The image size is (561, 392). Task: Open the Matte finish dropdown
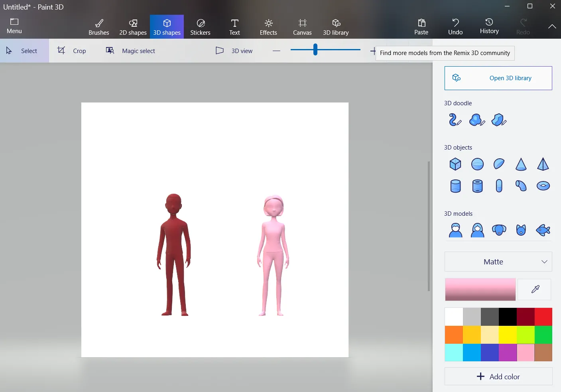pos(498,262)
